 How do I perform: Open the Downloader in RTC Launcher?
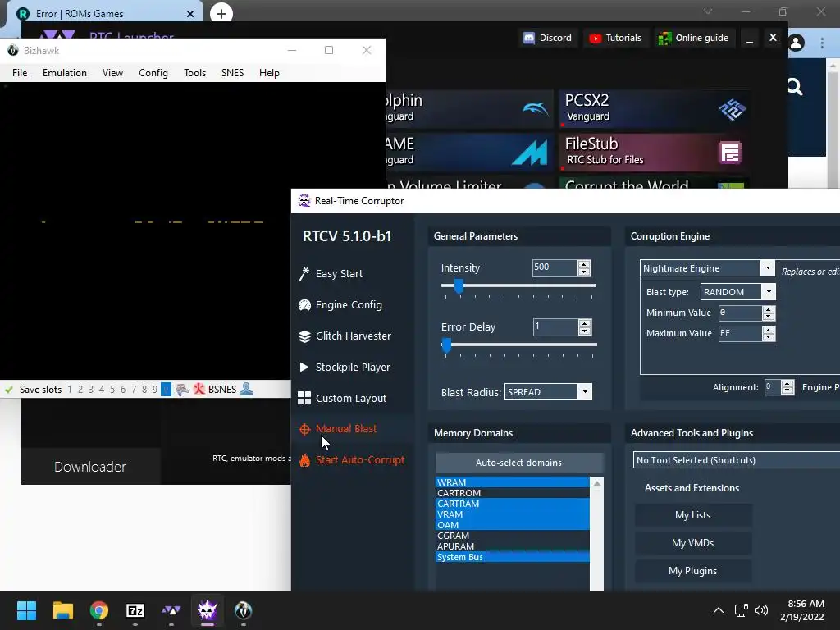click(x=90, y=467)
